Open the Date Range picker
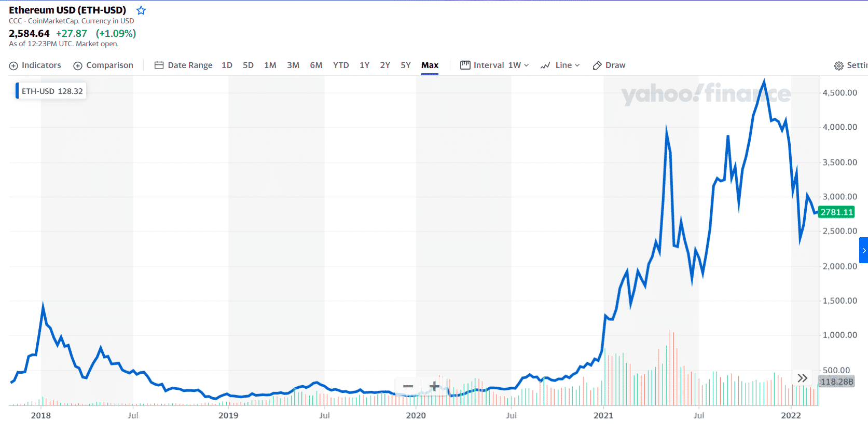 184,65
